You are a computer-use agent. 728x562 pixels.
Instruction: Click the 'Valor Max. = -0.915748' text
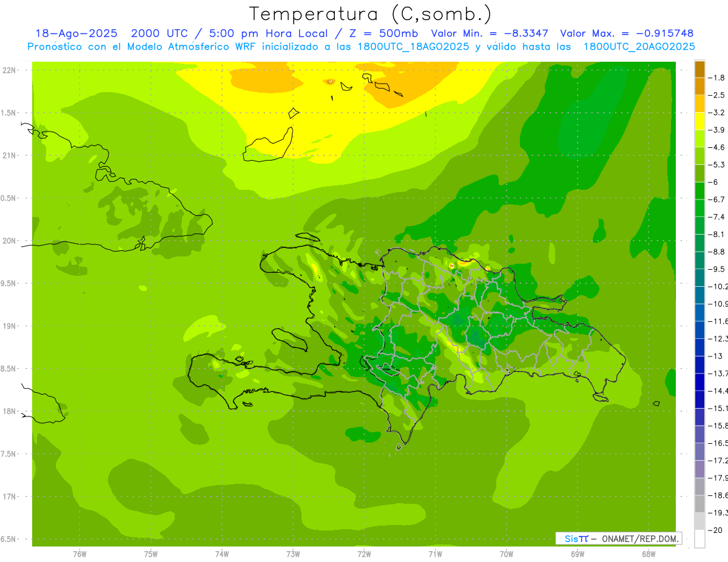627,33
